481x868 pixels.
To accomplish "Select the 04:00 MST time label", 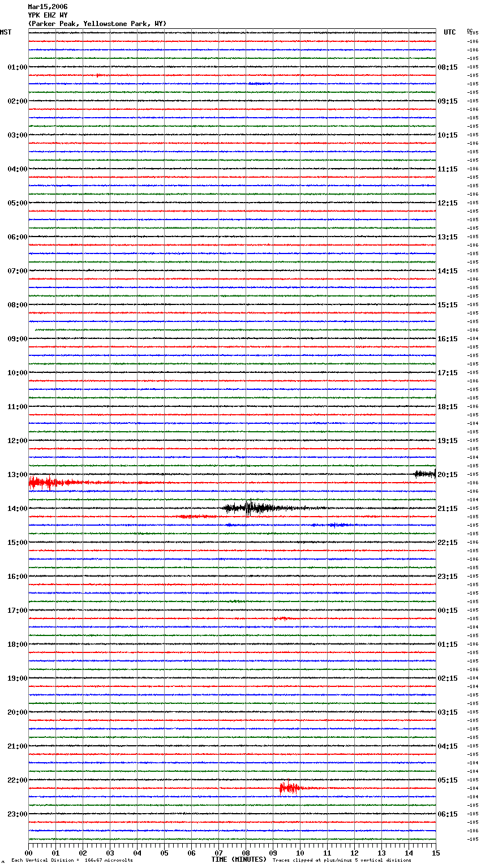I will pos(18,169).
